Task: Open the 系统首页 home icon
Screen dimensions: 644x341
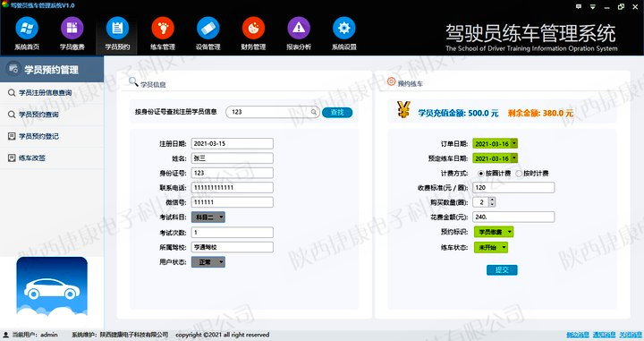Action: (27, 28)
